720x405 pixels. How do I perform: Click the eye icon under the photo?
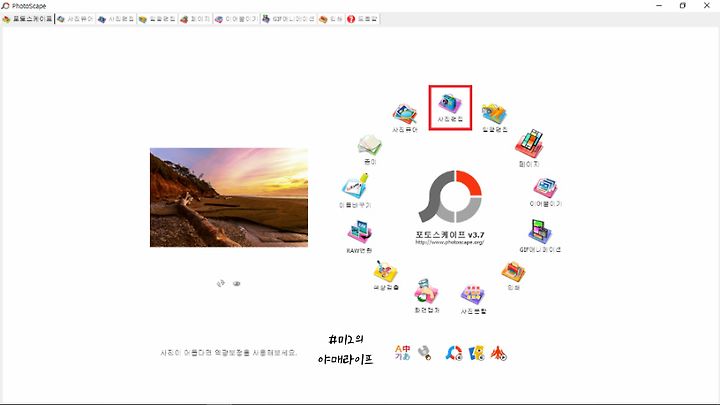(x=236, y=284)
